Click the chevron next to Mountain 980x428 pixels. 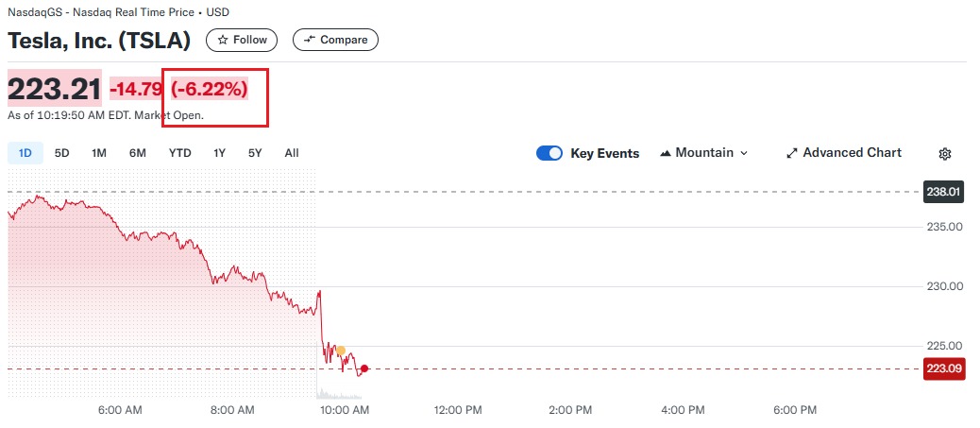tap(744, 153)
